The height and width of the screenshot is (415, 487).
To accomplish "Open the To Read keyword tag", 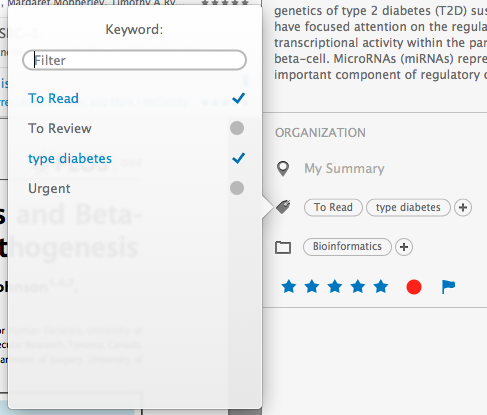I will (333, 208).
